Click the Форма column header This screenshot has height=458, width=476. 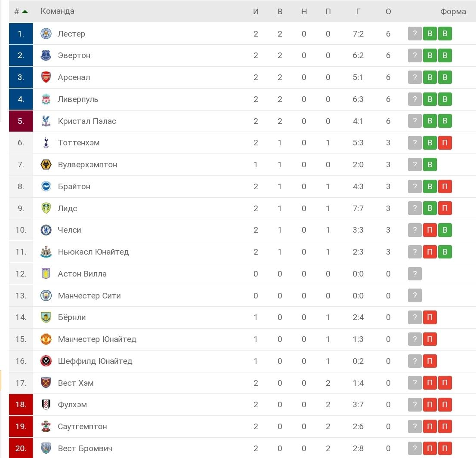453,11
